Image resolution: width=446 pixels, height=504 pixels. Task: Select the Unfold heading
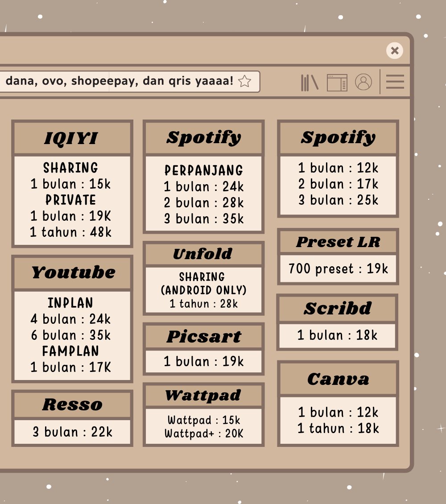tap(203, 254)
